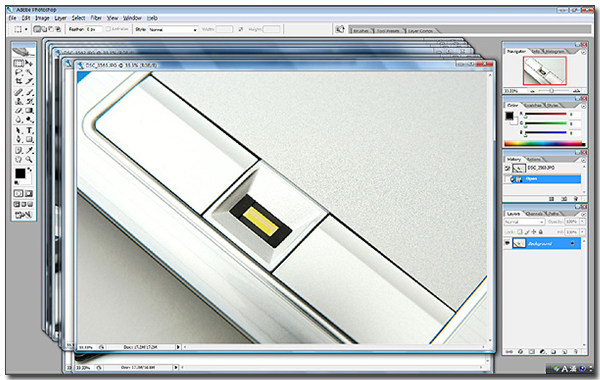Select the Zoom magnifier tool

(29, 160)
